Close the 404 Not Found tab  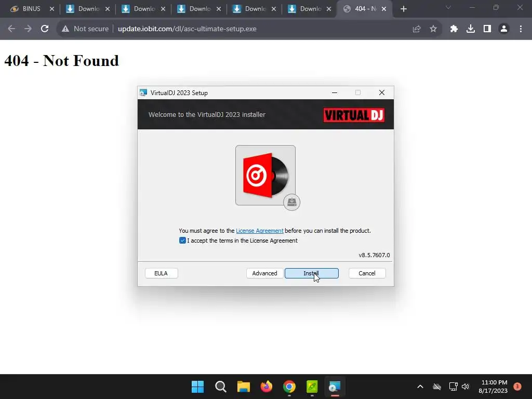coord(384,9)
